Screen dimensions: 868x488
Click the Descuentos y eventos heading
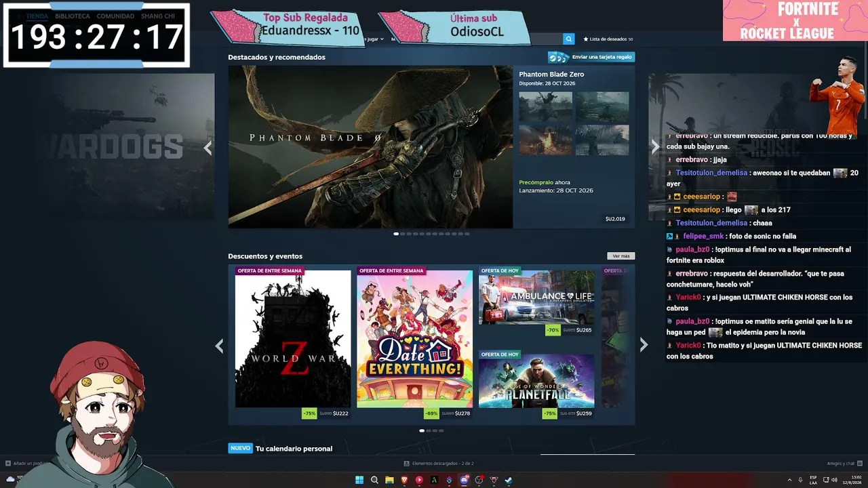(265, 256)
